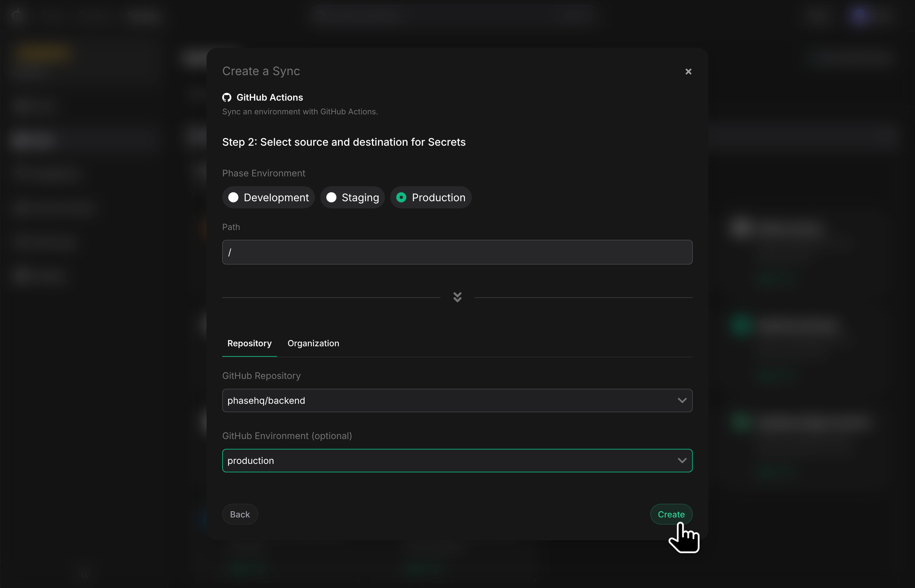
Task: Close the Create a Sync dialog
Action: pos(688,72)
